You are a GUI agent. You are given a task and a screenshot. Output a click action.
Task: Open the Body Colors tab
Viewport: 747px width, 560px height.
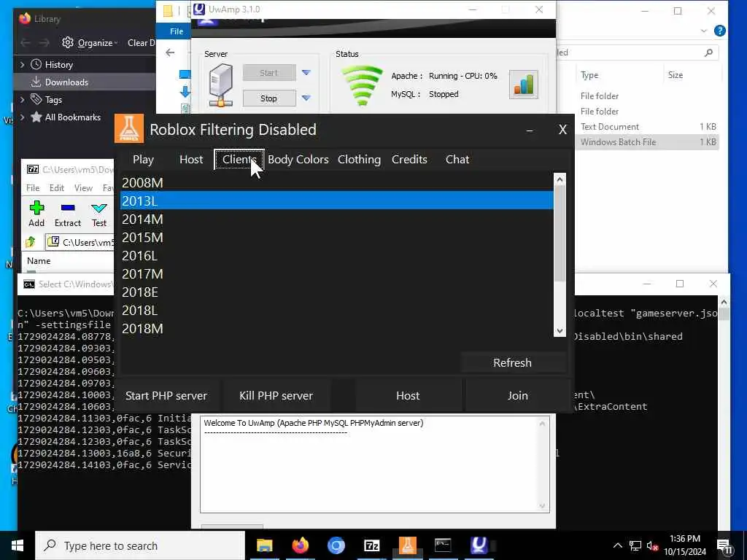pyautogui.click(x=298, y=160)
